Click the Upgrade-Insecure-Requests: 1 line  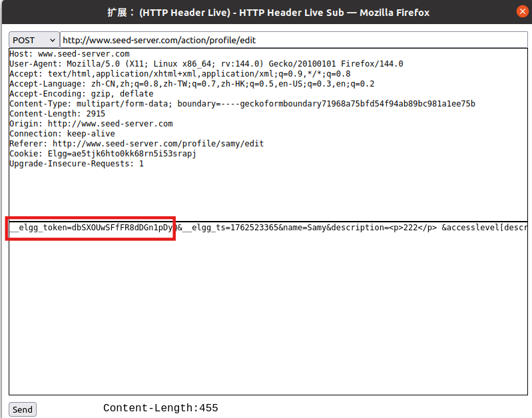click(77, 164)
